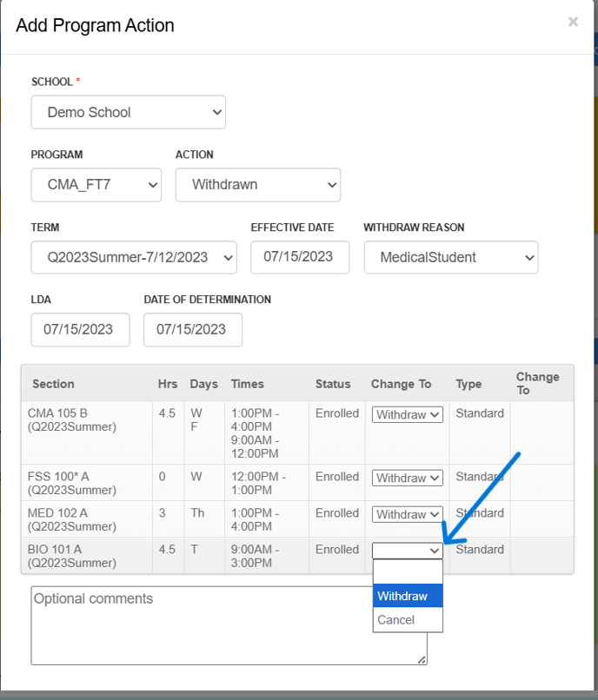Open Change To dropdown for CMA 105 B
The height and width of the screenshot is (700, 598).
click(408, 415)
